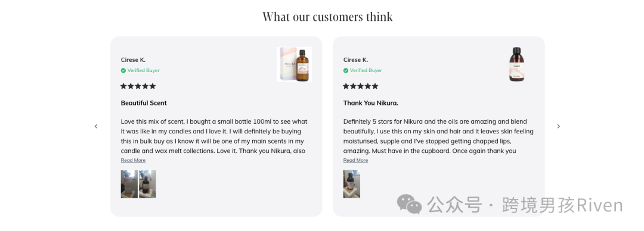Click reviewer name Cirese K. on right card

pos(355,60)
